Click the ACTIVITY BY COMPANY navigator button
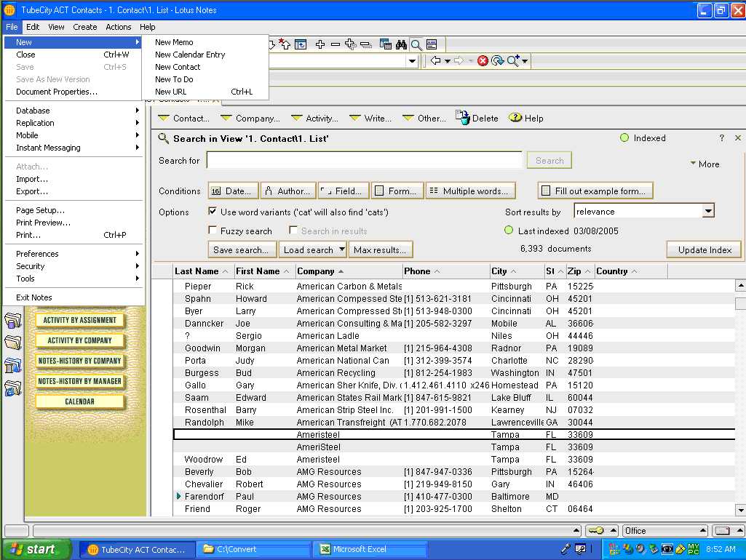 click(79, 340)
